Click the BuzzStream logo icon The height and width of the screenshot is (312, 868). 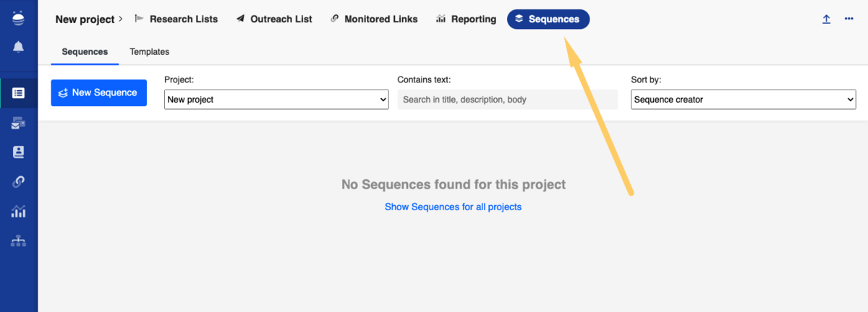(x=18, y=19)
